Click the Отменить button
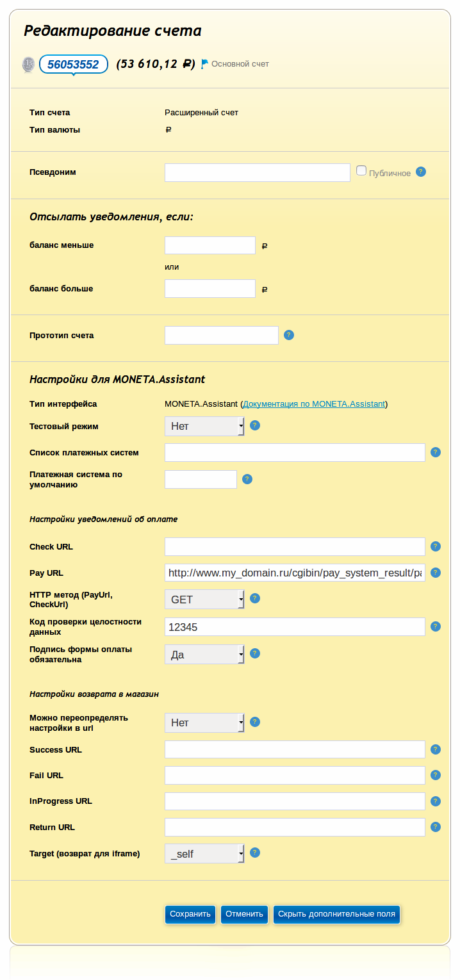Image resolution: width=460 pixels, height=980 pixels. [245, 914]
